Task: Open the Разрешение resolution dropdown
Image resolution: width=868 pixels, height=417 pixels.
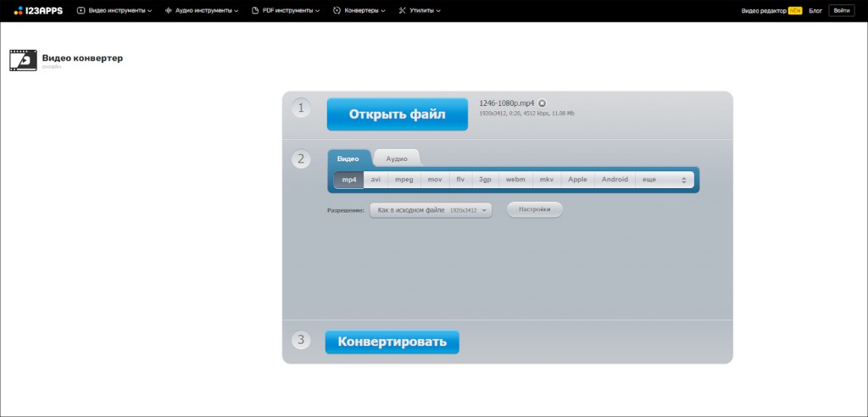Action: click(431, 210)
